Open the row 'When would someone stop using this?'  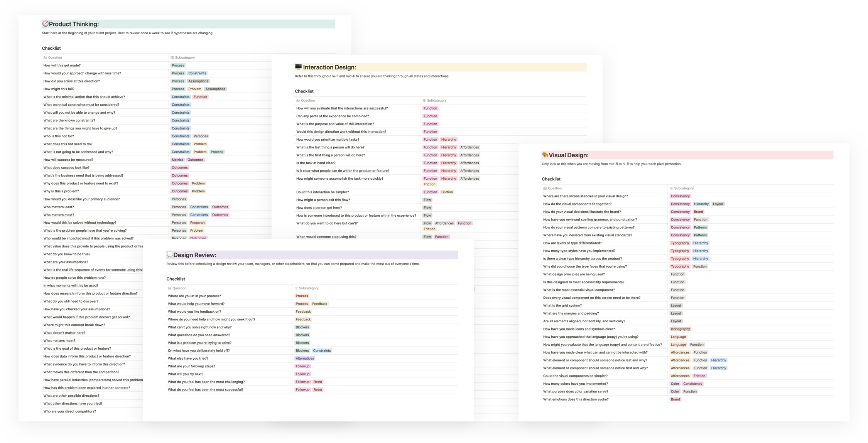tap(326, 237)
